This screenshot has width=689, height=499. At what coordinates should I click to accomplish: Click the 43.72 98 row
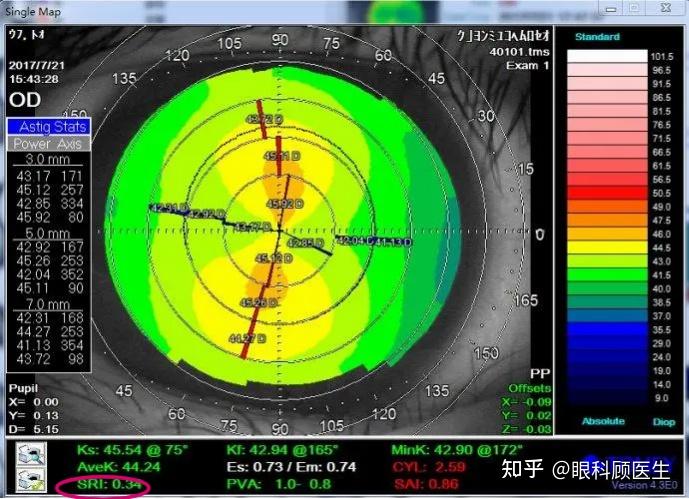coord(50,359)
